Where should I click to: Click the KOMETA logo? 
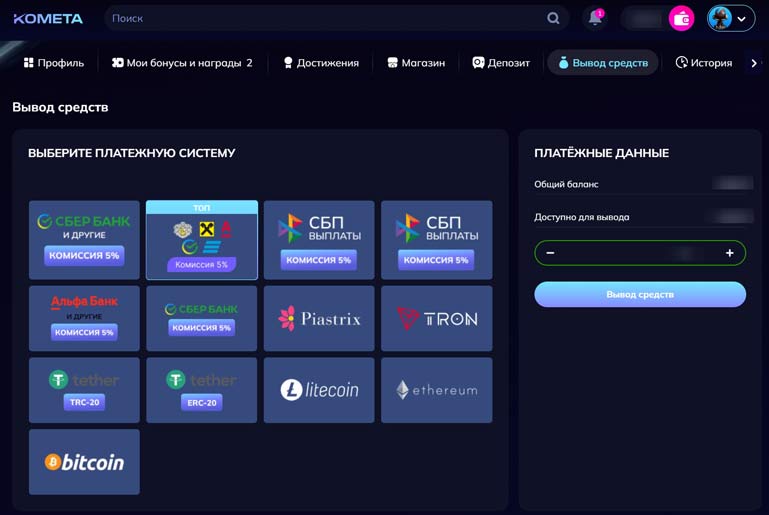48,18
